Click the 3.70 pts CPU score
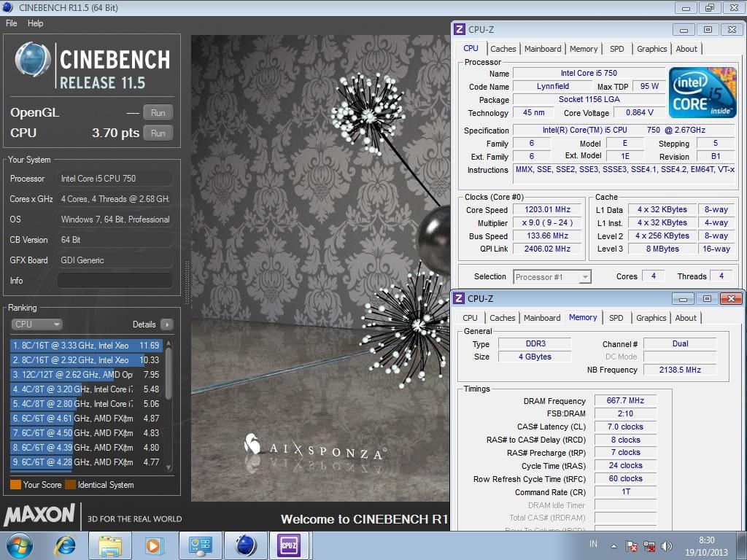The height and width of the screenshot is (560, 747). click(x=115, y=133)
